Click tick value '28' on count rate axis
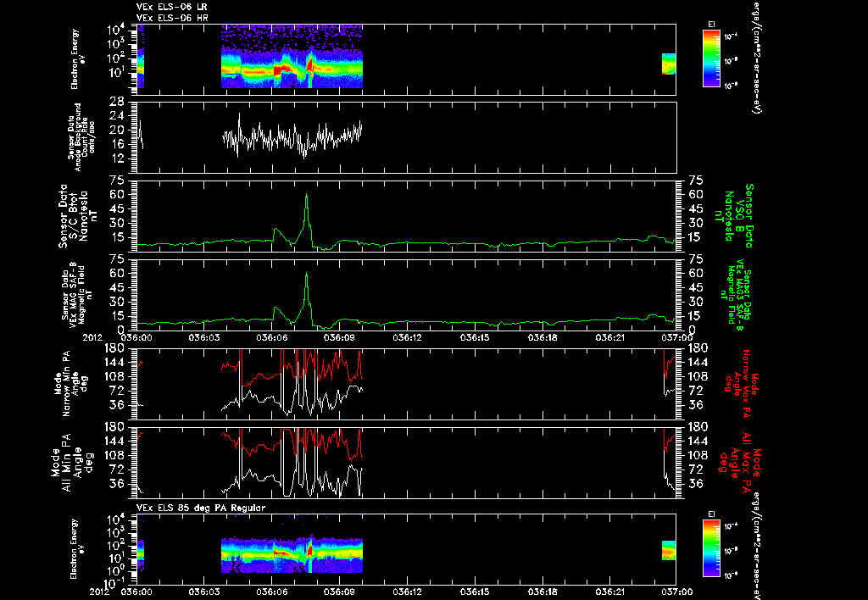 117,102
